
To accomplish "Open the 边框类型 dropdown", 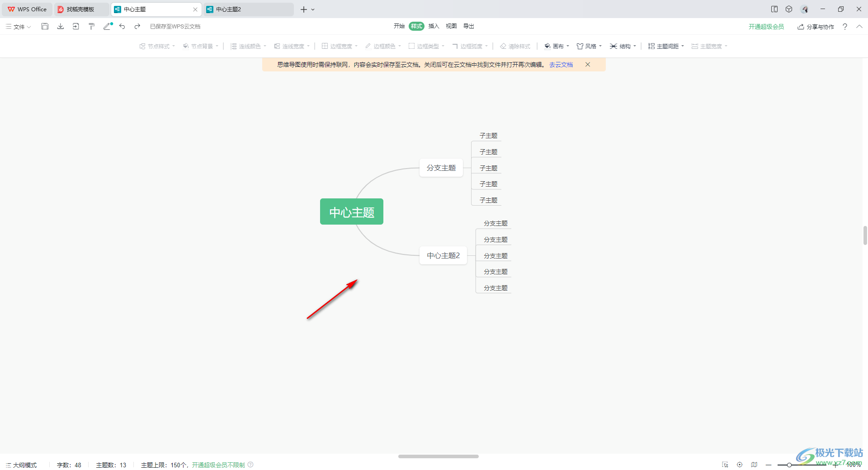I will [x=426, y=46].
